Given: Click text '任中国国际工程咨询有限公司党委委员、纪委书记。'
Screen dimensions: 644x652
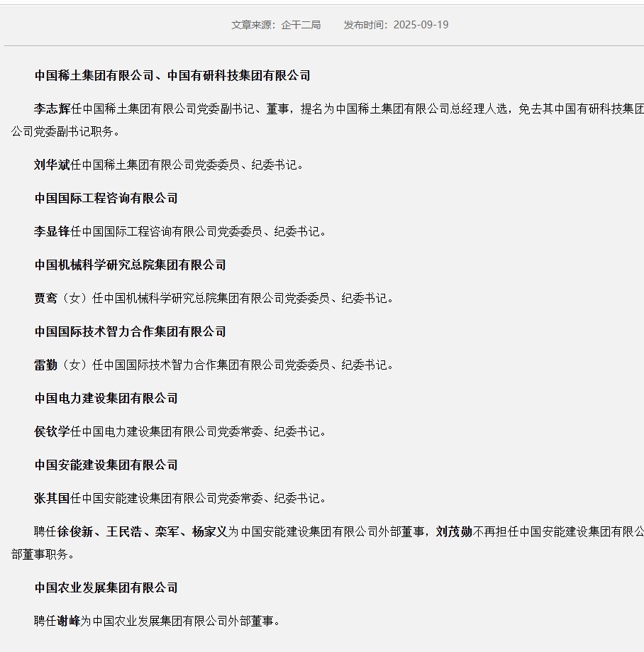Looking at the screenshot, I should point(199,231).
